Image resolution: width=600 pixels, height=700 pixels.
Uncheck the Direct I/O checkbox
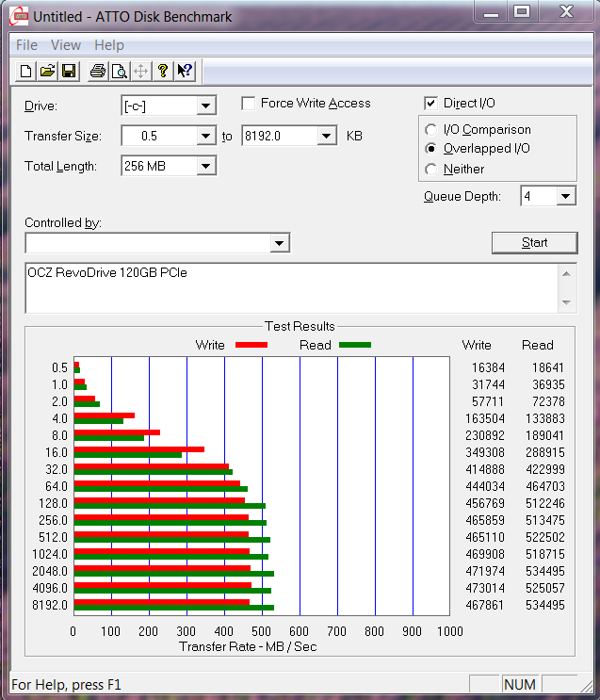(431, 104)
